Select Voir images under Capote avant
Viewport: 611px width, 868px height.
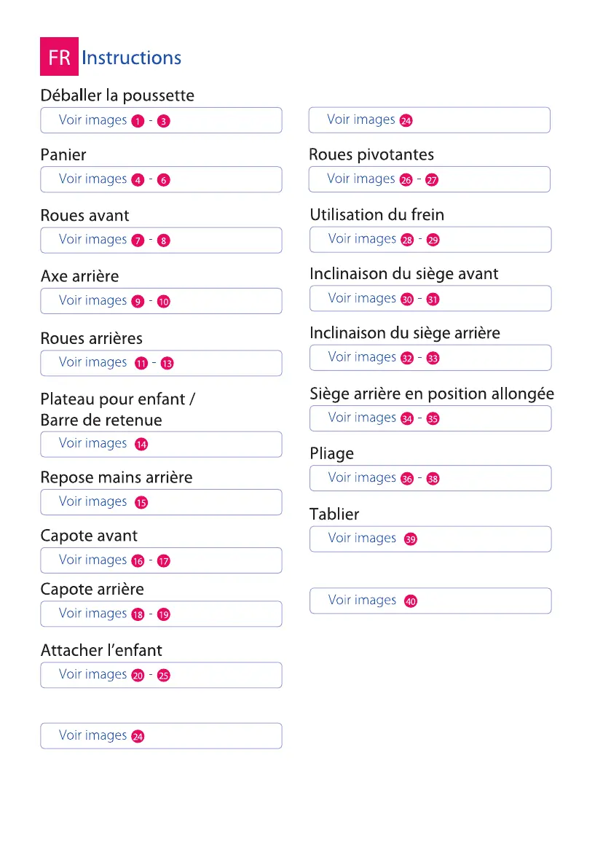(x=92, y=560)
